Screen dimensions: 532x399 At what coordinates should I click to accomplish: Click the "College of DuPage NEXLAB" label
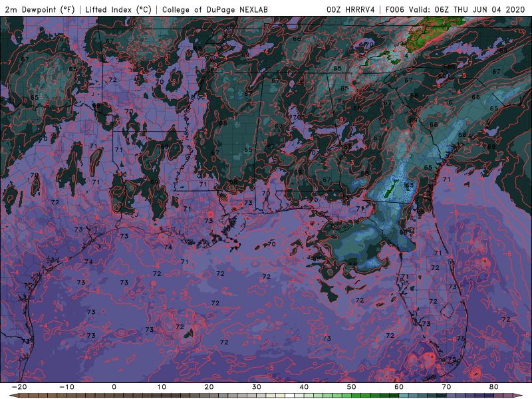coord(215,9)
